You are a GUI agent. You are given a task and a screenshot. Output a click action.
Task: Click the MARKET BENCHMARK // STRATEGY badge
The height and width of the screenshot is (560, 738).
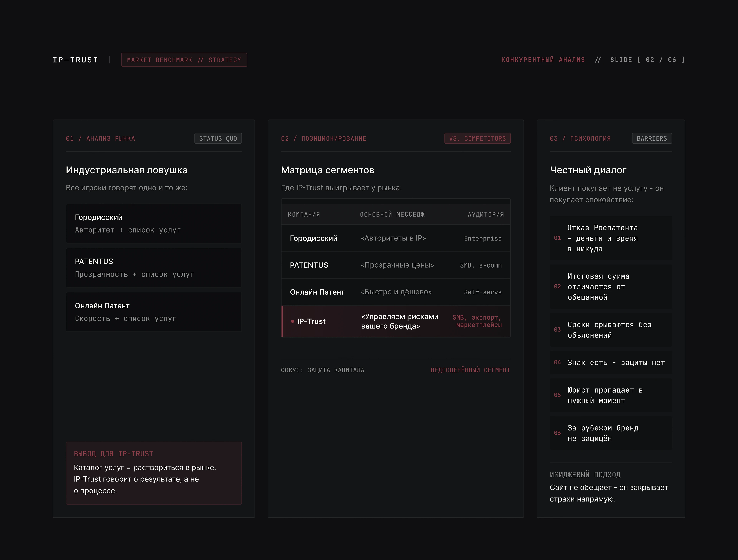click(184, 60)
